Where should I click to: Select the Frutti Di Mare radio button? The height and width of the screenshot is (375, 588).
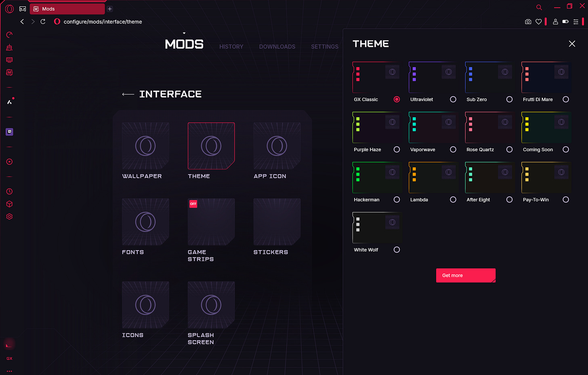click(x=566, y=99)
